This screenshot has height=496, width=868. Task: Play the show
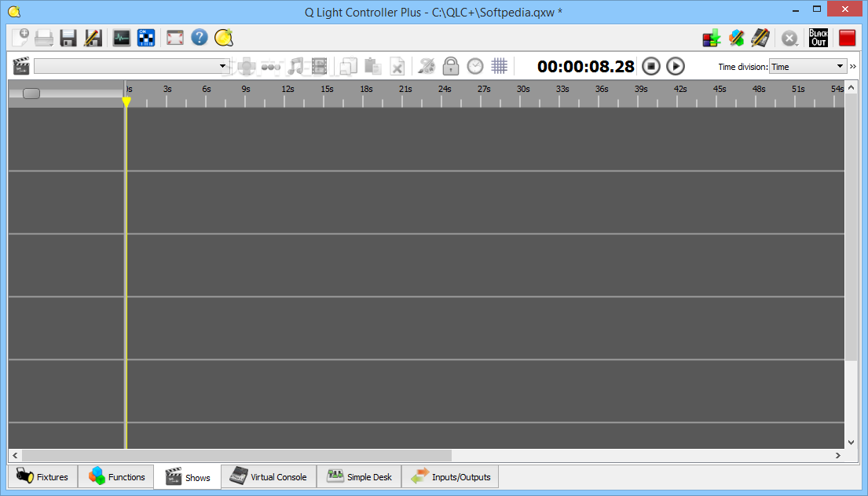coord(676,66)
